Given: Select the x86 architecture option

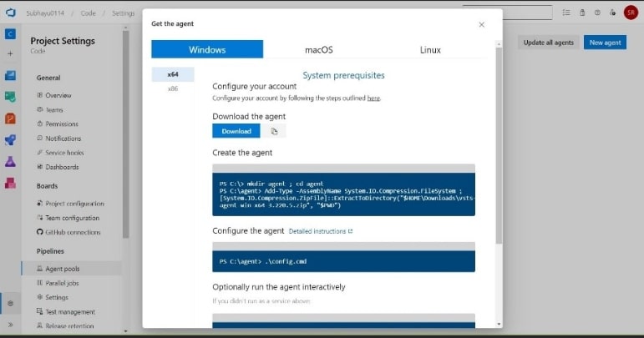Looking at the screenshot, I should [x=173, y=88].
